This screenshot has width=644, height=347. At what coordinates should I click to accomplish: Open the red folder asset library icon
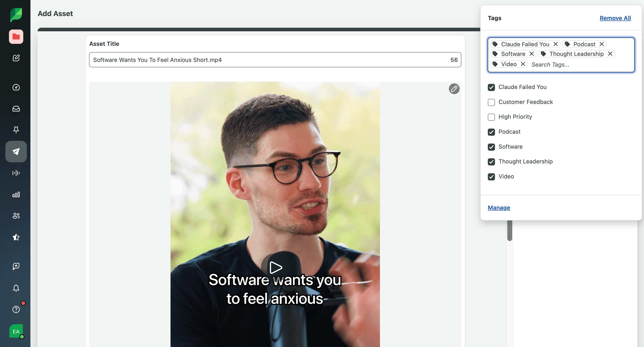(16, 37)
